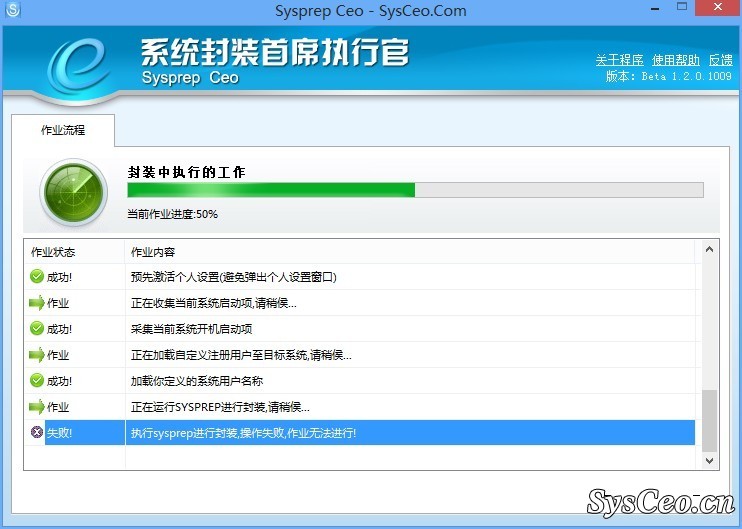Minimize the Sysprep Ceo window
Image resolution: width=742 pixels, height=529 pixels.
(655, 8)
